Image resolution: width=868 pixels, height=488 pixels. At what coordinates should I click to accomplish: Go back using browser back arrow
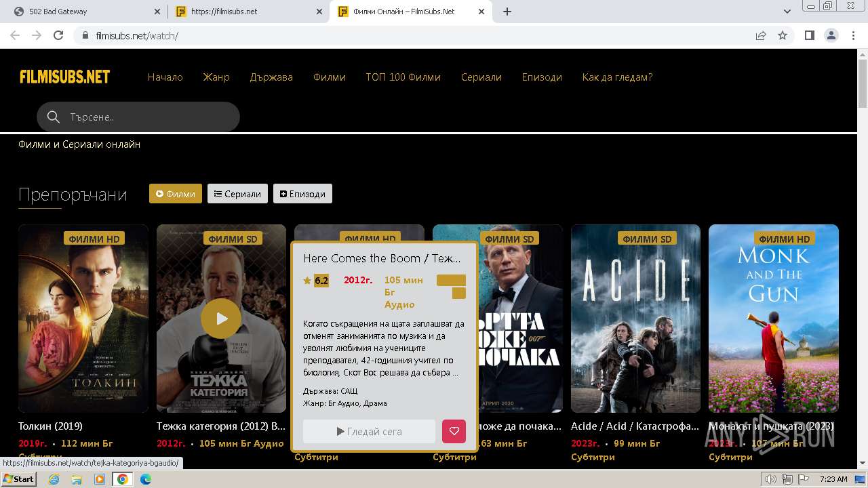coord(15,35)
